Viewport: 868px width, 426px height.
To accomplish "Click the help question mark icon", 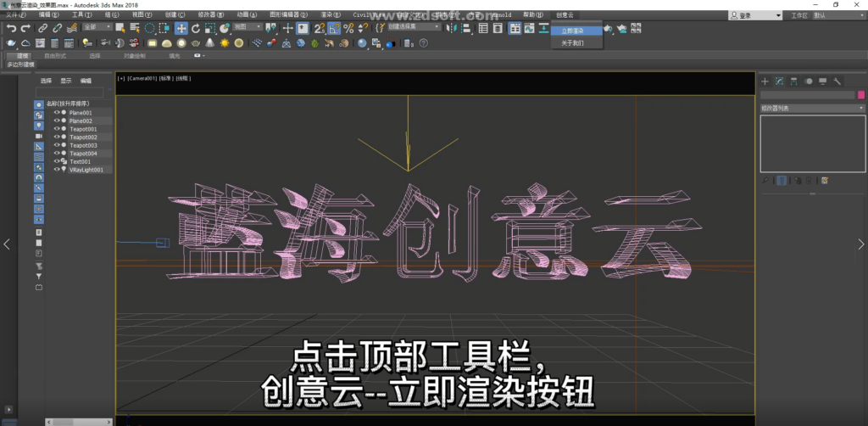I will tap(424, 42).
